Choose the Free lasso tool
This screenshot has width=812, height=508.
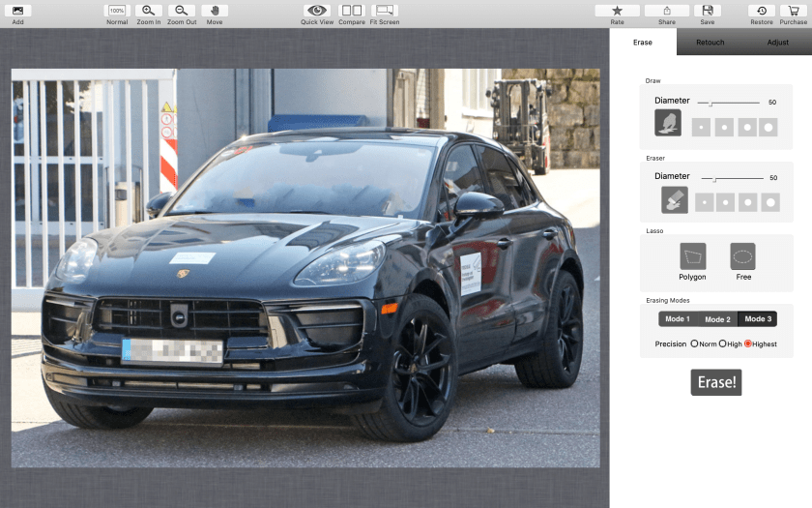[742, 256]
